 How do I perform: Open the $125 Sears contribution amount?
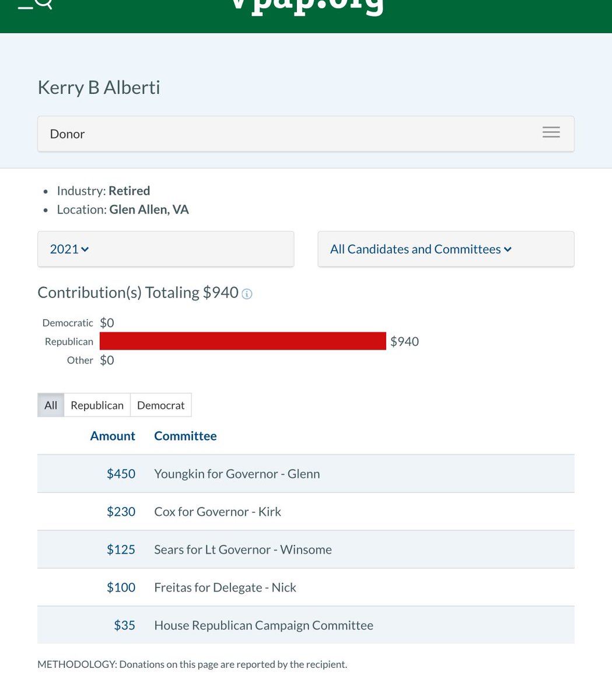coord(121,549)
